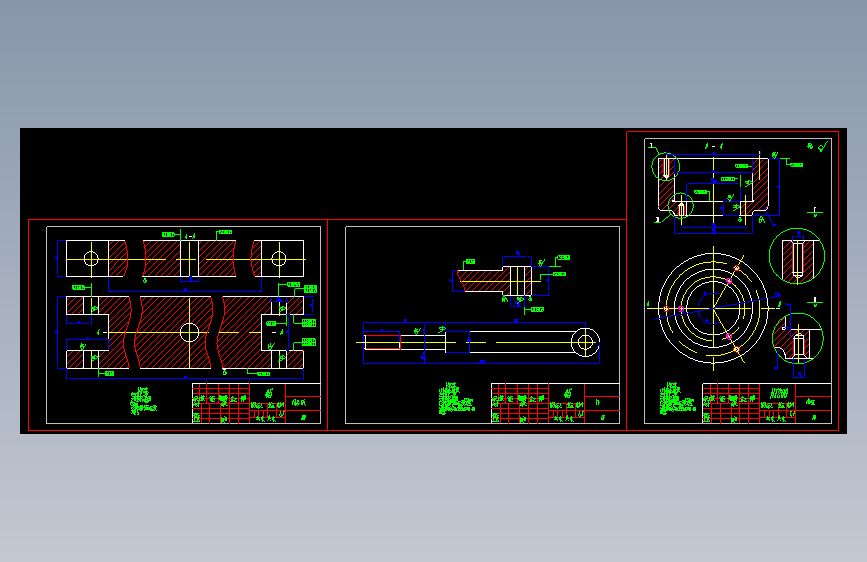The height and width of the screenshot is (562, 867).
Task: Click the small hatched section above the lever rod
Action: [494, 280]
